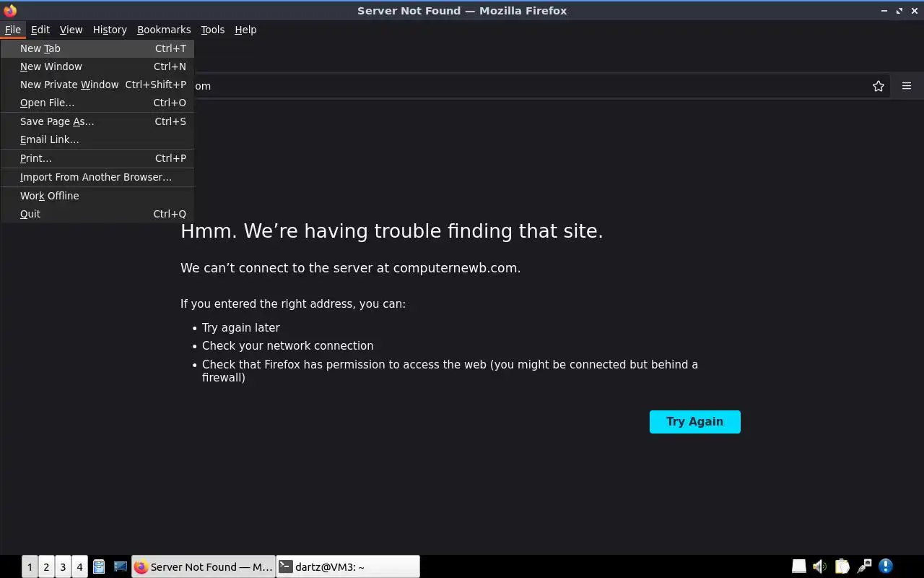Click the white removable-media tray icon
Image resolution: width=924 pixels, height=578 pixels.
[799, 566]
